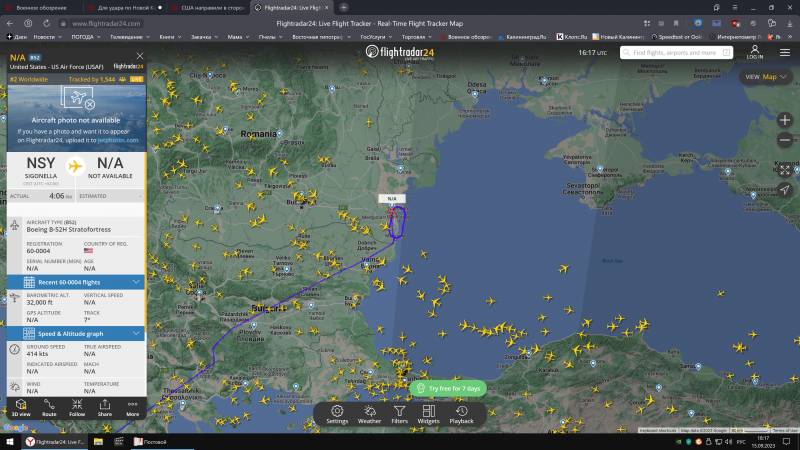Select the Flightradar24 Live Flight tab
This screenshot has height=450, width=800.
292,8
